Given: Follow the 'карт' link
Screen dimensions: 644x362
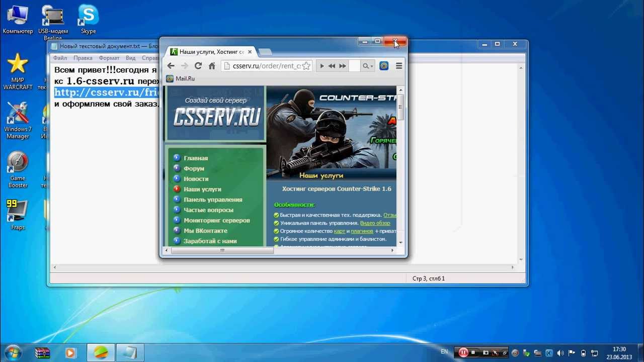Looking at the screenshot, I should (339, 231).
